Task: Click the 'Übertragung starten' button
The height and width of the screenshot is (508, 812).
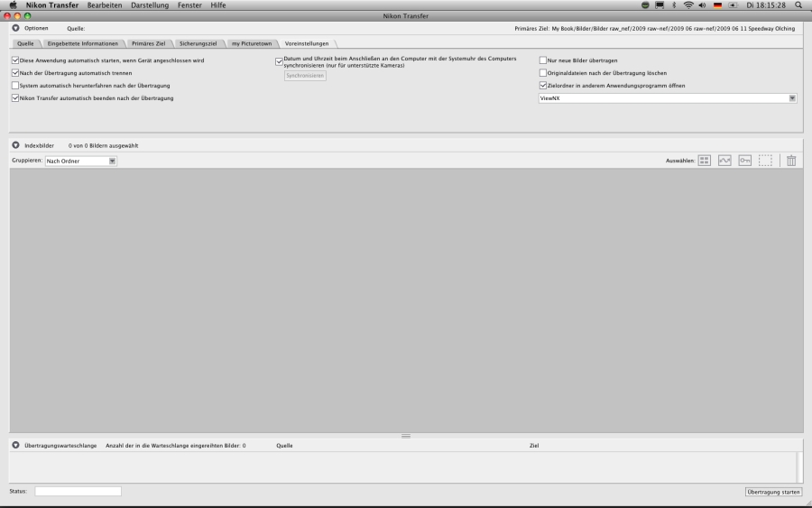Action: point(774,492)
